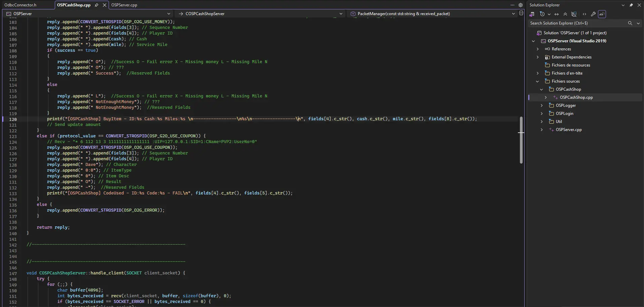Image resolution: width=644 pixels, height=307 pixels.
Task: Click the 'Service Mile' comment on line 107
Action: pyautogui.click(x=148, y=45)
